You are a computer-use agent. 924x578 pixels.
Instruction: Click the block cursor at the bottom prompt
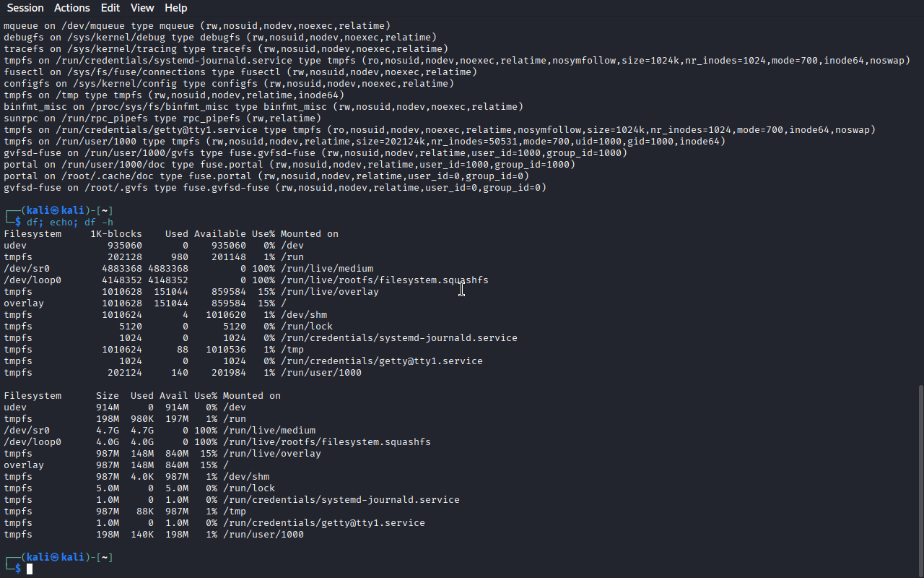coord(30,569)
